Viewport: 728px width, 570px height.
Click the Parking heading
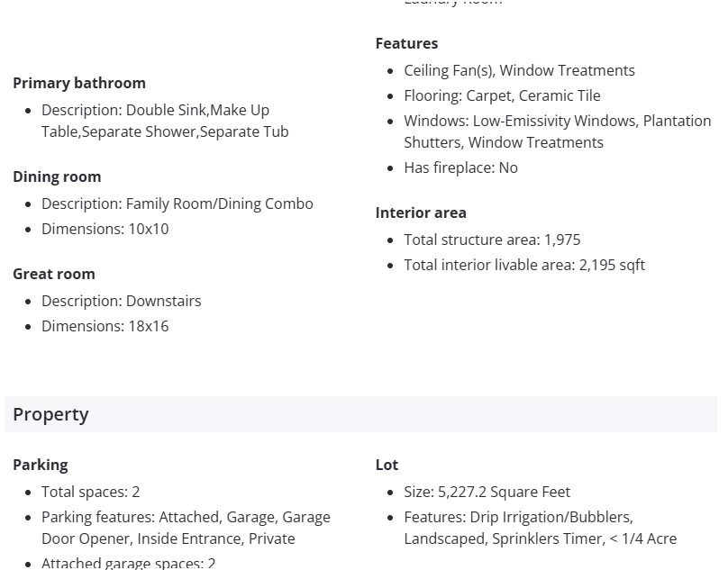(41, 465)
